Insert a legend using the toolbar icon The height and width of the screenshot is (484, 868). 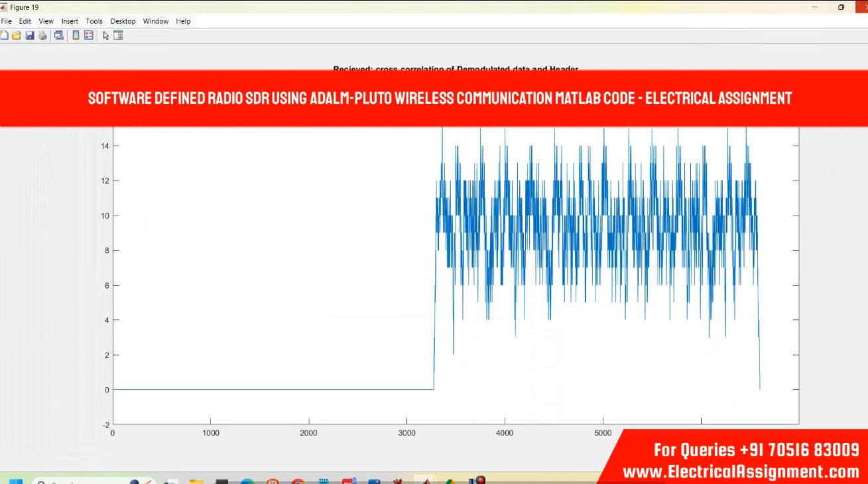pyautogui.click(x=88, y=36)
